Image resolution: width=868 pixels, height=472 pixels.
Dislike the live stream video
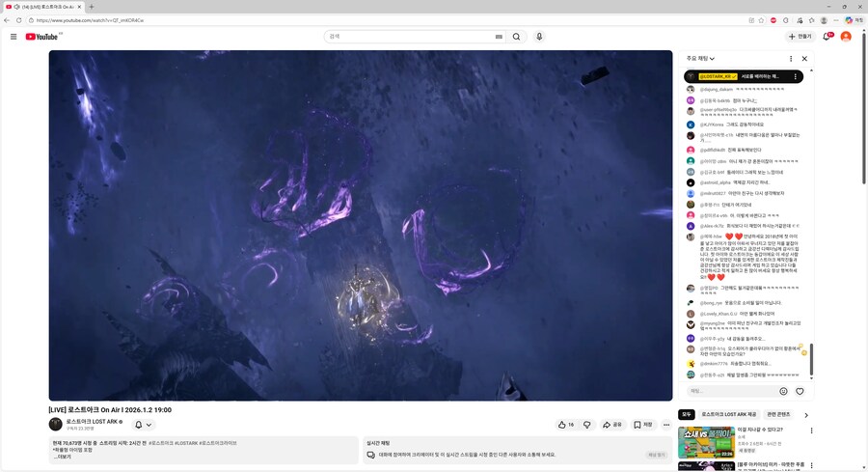[x=587, y=425]
